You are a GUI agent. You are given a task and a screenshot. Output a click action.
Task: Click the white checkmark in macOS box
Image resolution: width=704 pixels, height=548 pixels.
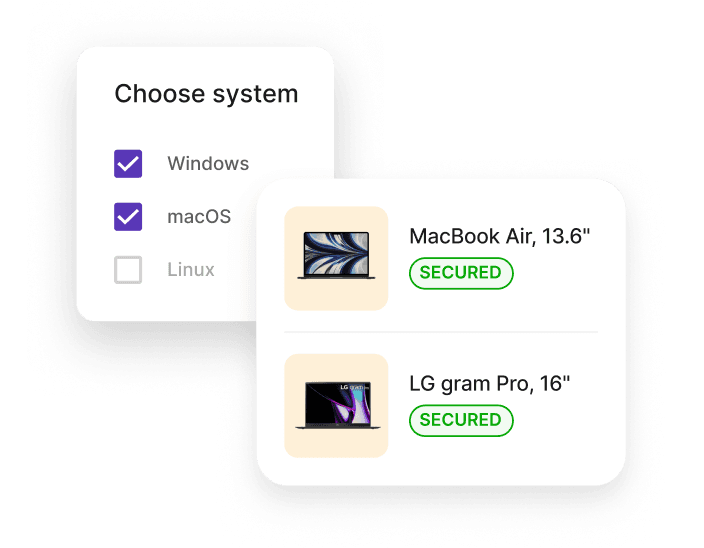(128, 217)
